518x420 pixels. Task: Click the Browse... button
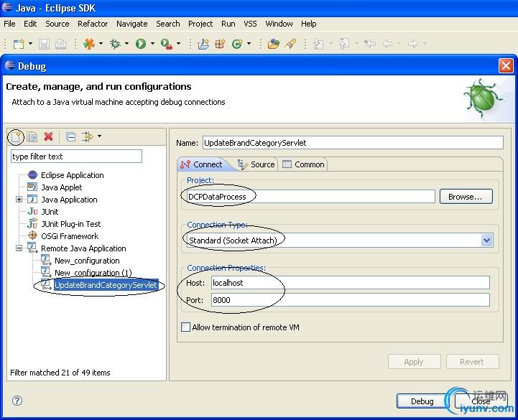466,197
